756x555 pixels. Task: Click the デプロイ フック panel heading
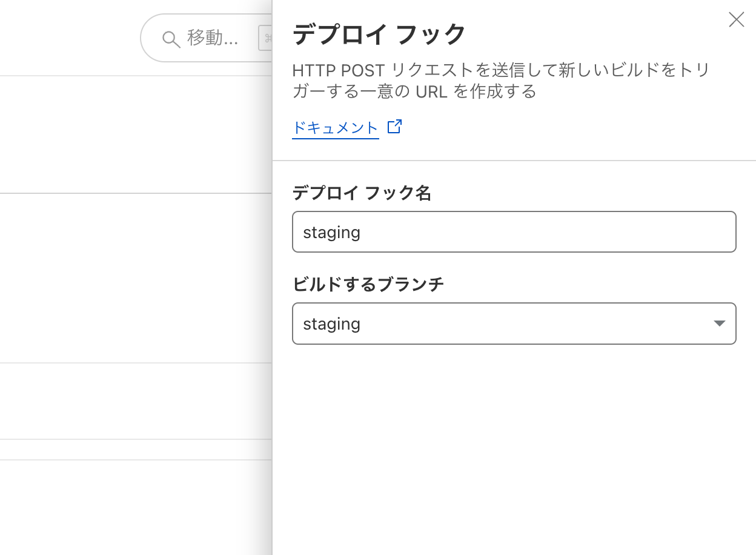(379, 35)
